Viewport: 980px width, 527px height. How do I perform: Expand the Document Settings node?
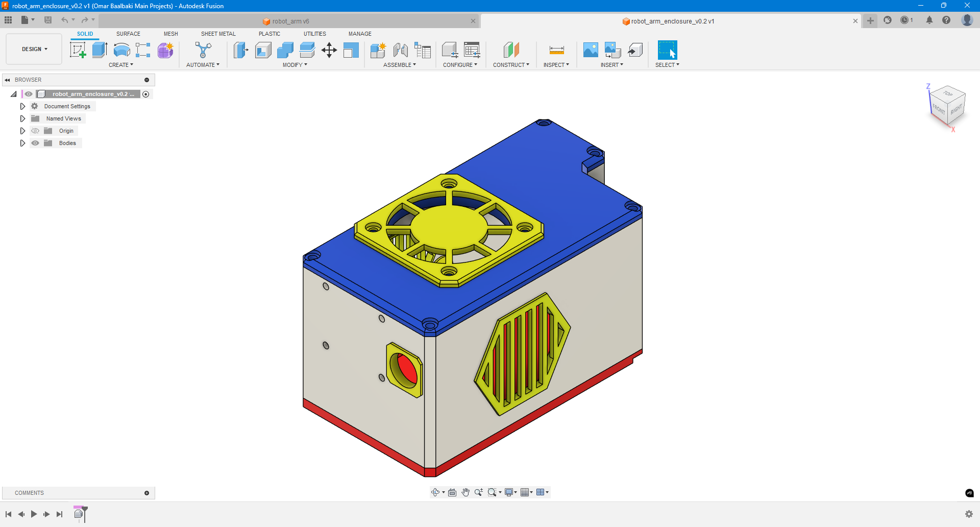click(22, 106)
